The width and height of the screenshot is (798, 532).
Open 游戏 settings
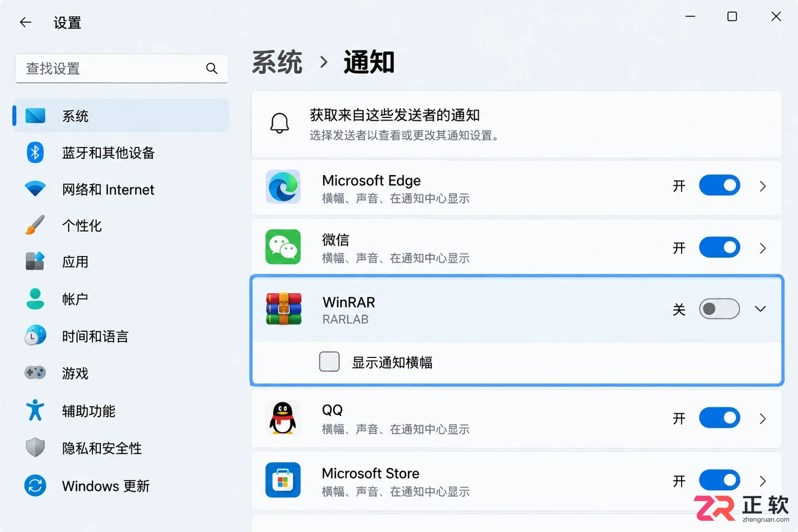click(x=121, y=373)
